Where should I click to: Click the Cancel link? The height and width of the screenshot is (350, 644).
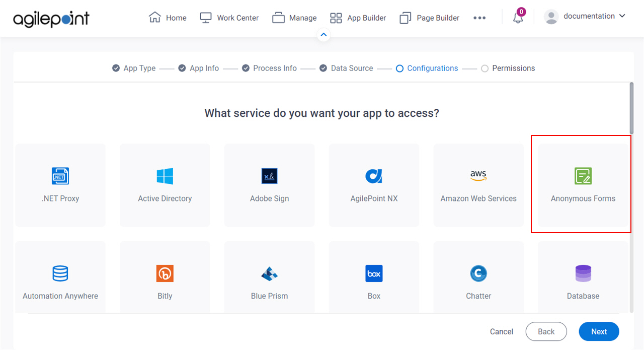(502, 331)
